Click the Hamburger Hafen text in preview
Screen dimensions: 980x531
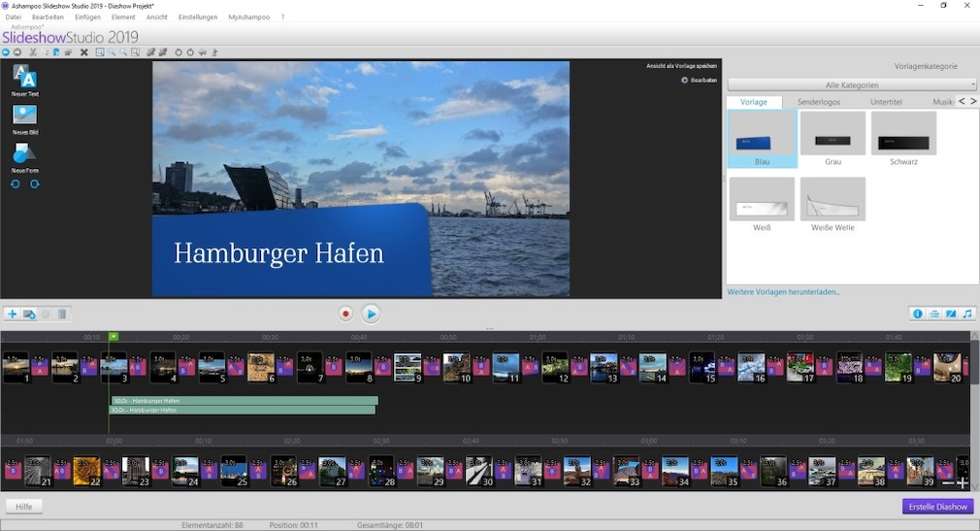278,253
